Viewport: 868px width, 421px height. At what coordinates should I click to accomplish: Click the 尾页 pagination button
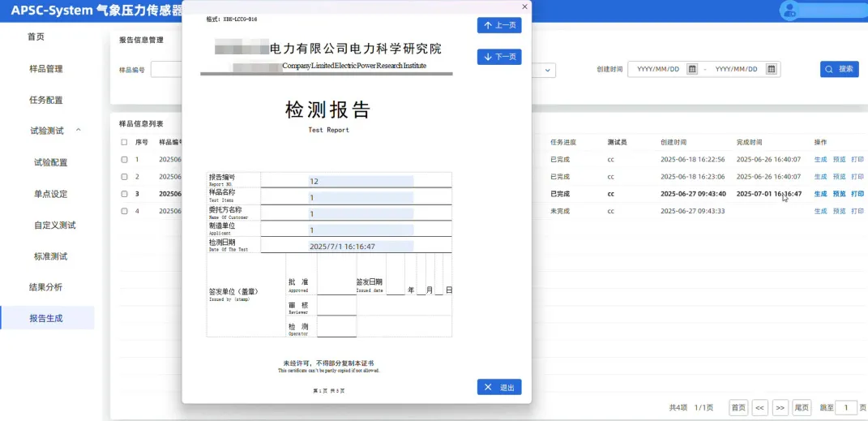click(802, 408)
